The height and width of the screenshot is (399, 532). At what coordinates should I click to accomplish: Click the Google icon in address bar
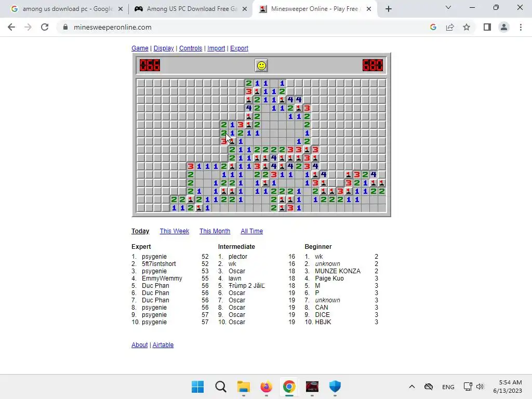433,27
